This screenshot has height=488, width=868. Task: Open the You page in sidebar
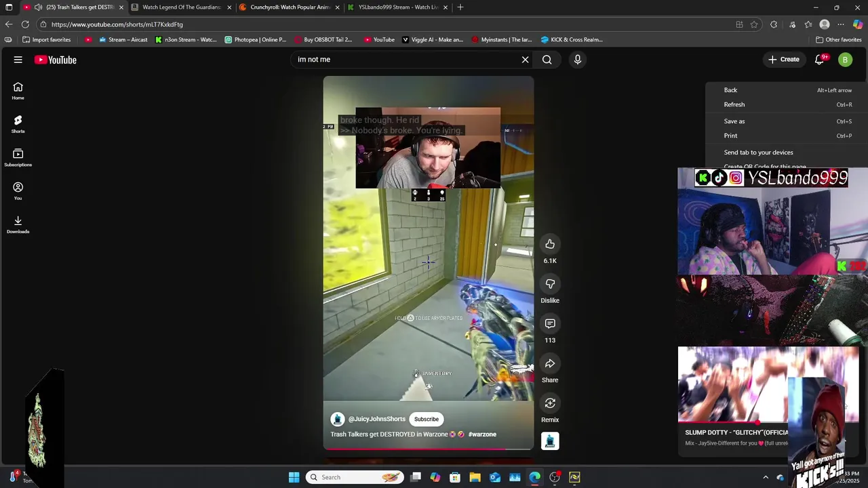(18, 191)
